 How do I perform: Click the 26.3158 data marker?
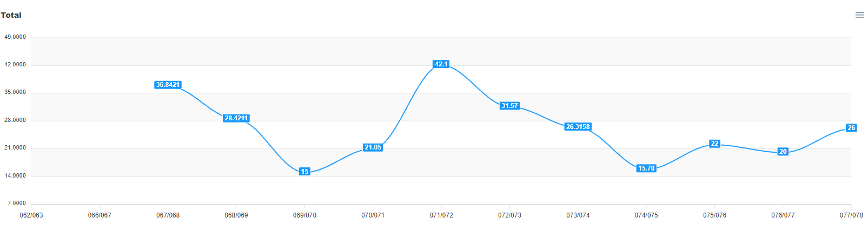coord(578,127)
